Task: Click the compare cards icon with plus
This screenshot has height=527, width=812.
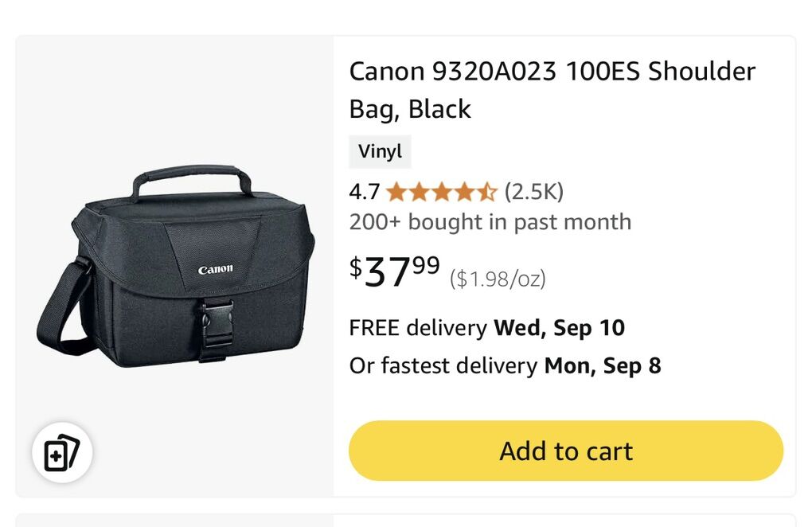Action: [62, 455]
